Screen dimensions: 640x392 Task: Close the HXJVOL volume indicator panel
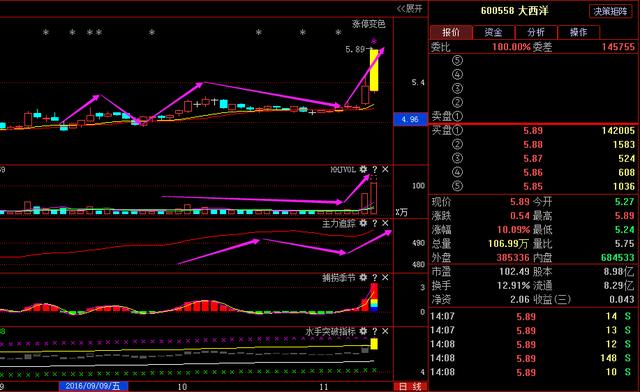(385, 169)
